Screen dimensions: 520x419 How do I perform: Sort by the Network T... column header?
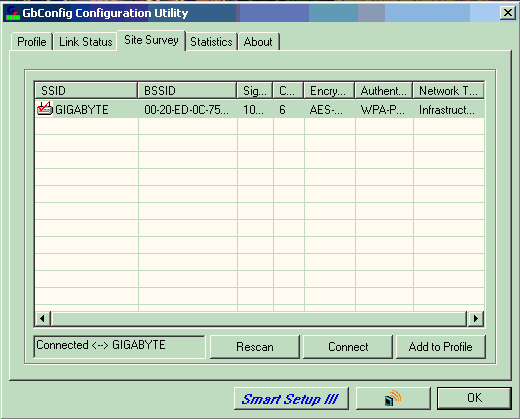pos(449,90)
